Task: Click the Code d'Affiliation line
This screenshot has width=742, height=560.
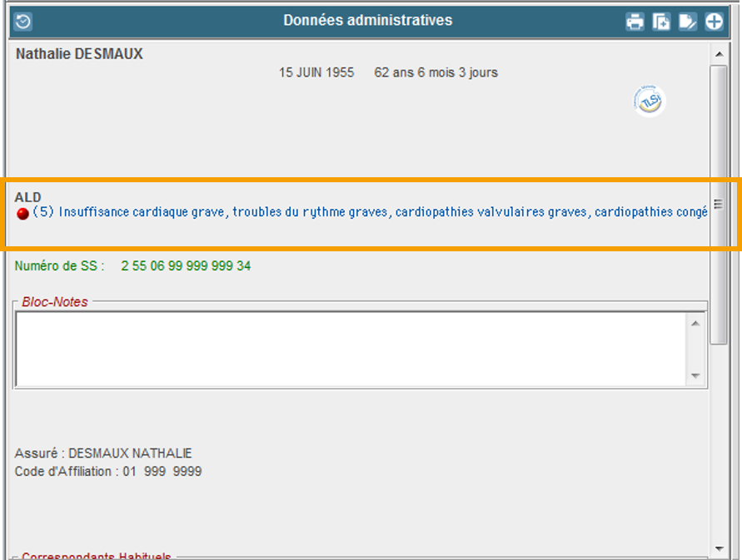Action: 108,472
